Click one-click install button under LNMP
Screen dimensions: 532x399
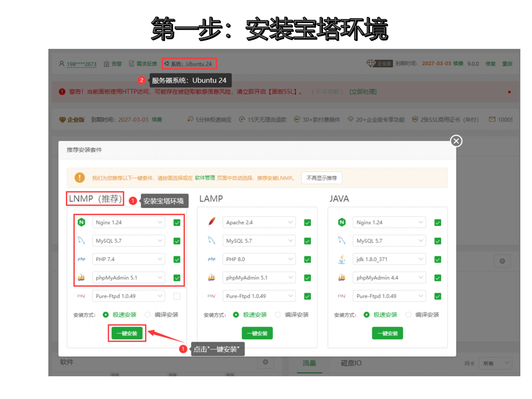pyautogui.click(x=127, y=333)
